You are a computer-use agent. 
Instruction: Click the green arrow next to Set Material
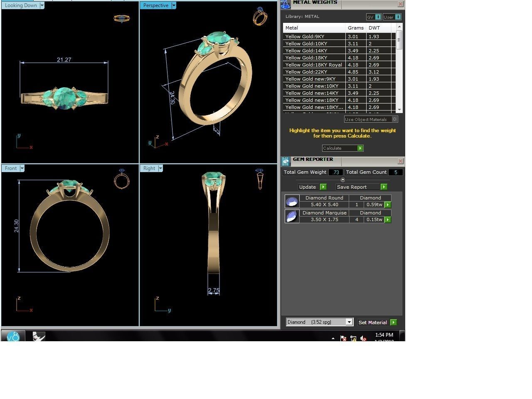click(x=393, y=322)
